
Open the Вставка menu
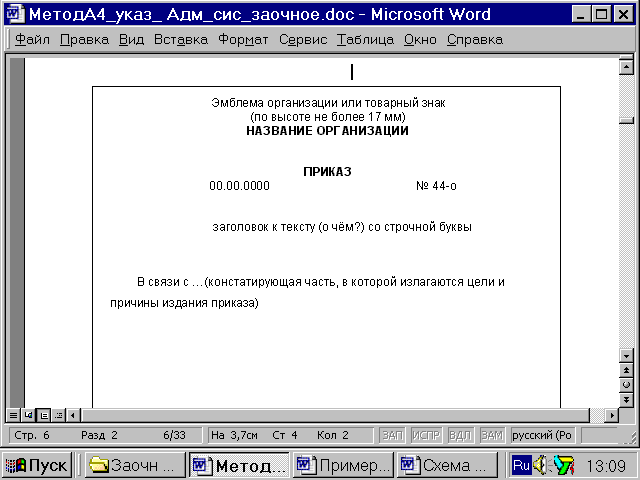click(181, 40)
